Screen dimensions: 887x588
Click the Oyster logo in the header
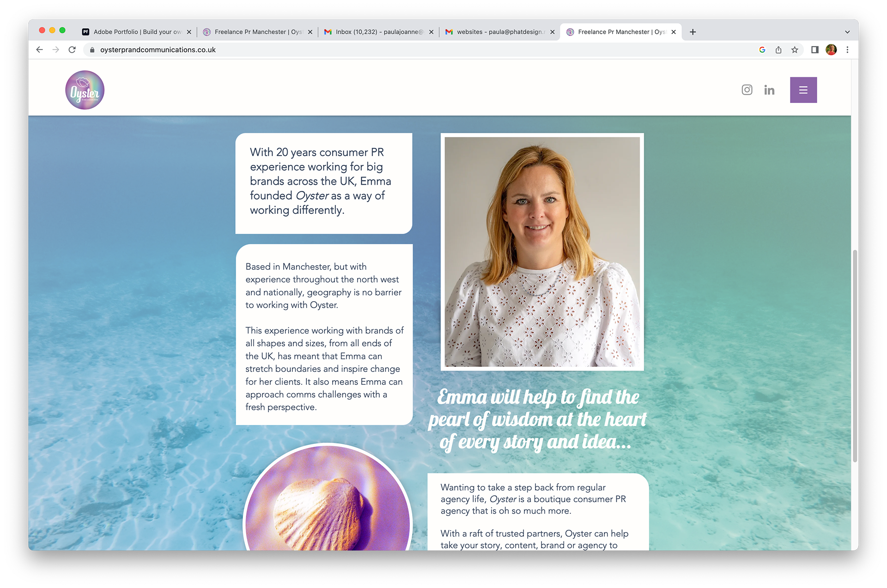click(85, 90)
